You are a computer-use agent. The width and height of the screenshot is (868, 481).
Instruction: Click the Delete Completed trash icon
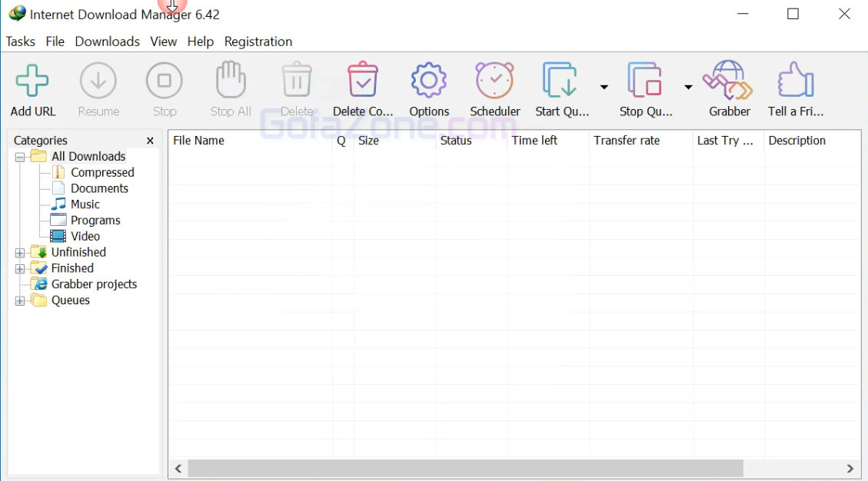(362, 81)
